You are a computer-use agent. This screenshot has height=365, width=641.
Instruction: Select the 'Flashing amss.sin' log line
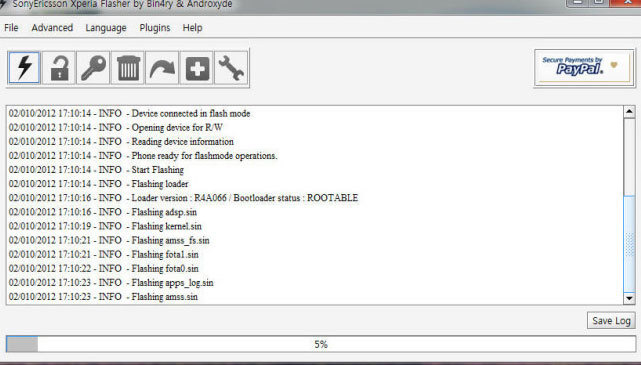tap(103, 297)
